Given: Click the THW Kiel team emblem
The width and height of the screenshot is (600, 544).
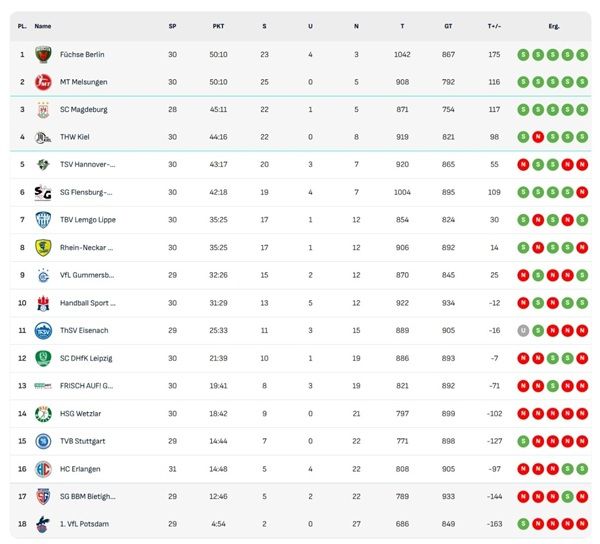Looking at the screenshot, I should point(43,137).
